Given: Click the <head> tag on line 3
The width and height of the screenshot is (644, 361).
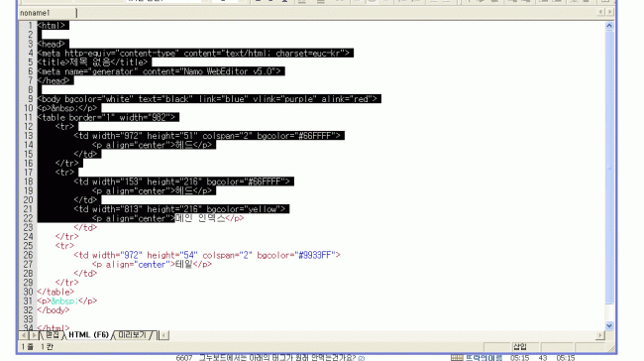Looking at the screenshot, I should tap(53, 44).
